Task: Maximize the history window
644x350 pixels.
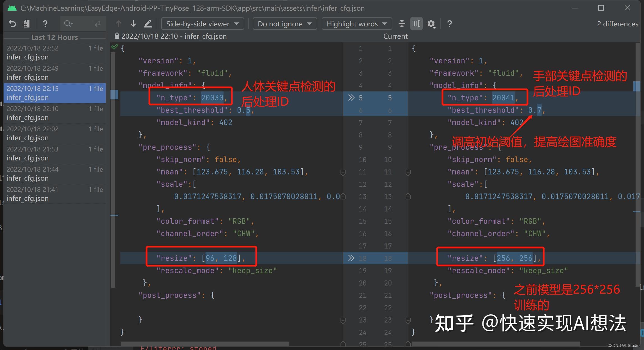Action: tap(601, 8)
